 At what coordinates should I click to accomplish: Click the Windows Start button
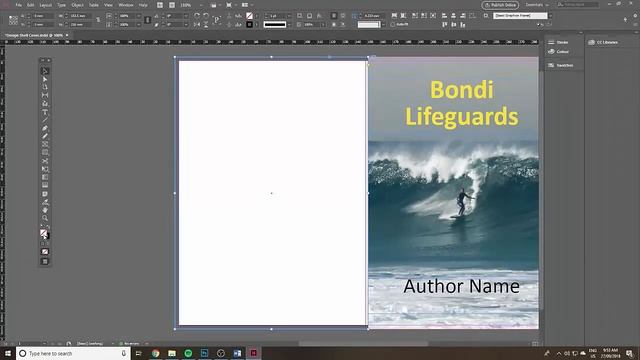(x=8, y=353)
